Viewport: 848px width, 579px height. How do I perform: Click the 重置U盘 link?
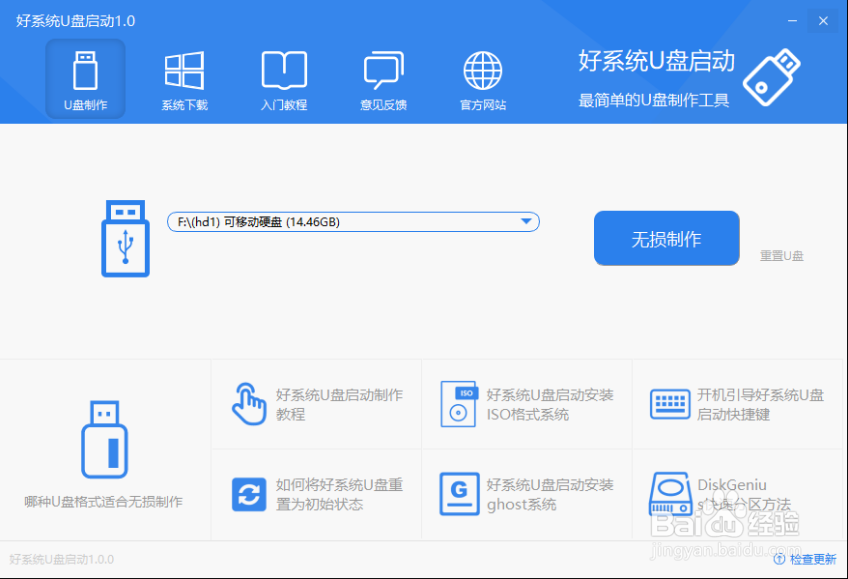pos(781,256)
